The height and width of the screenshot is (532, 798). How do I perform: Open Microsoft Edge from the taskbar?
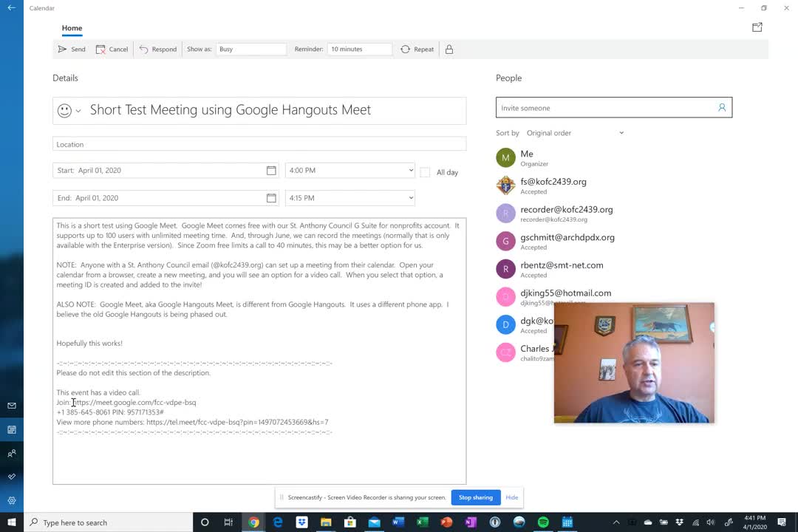click(277, 522)
